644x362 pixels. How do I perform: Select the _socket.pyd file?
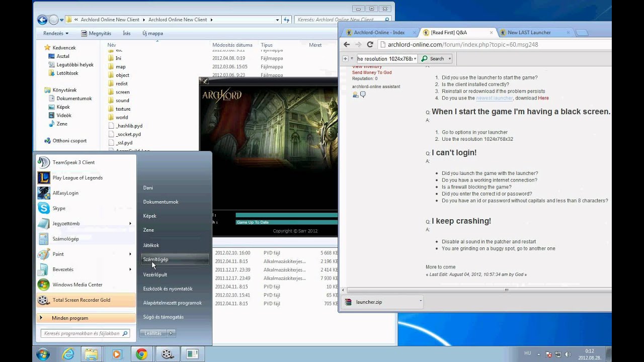(128, 134)
